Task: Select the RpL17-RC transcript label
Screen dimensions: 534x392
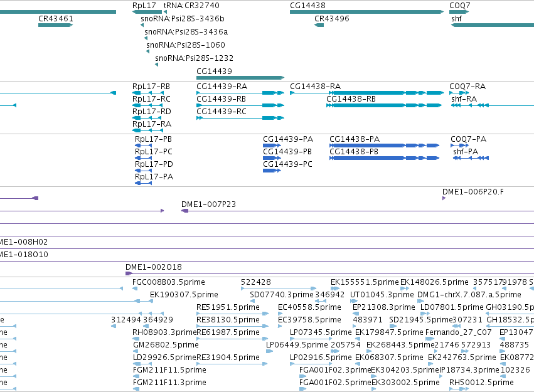Action: point(152,99)
